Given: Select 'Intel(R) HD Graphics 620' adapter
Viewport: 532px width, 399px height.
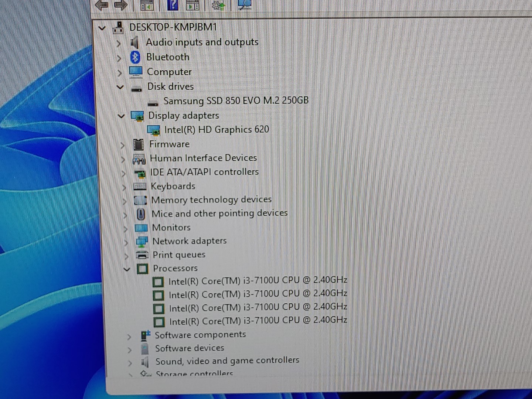Looking at the screenshot, I should click(216, 130).
